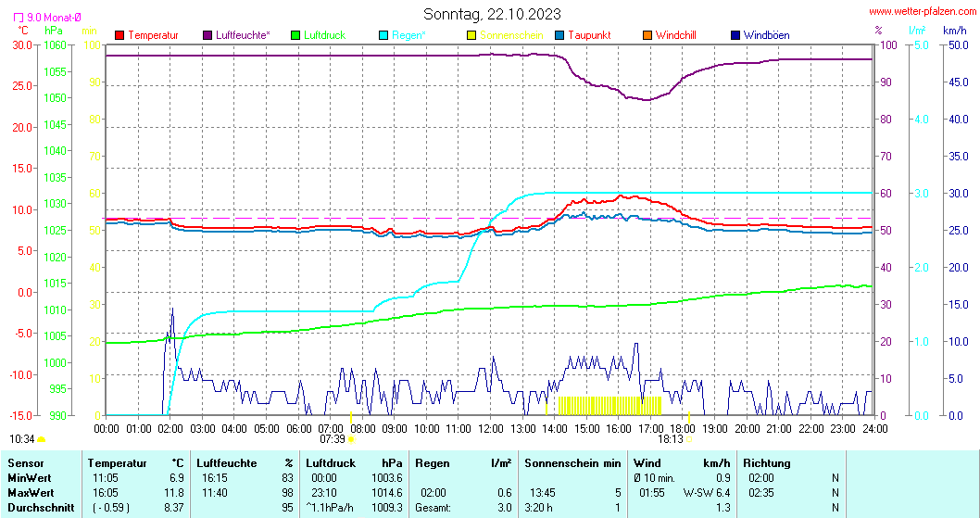Click the sunset icon at 18:13

689,439
